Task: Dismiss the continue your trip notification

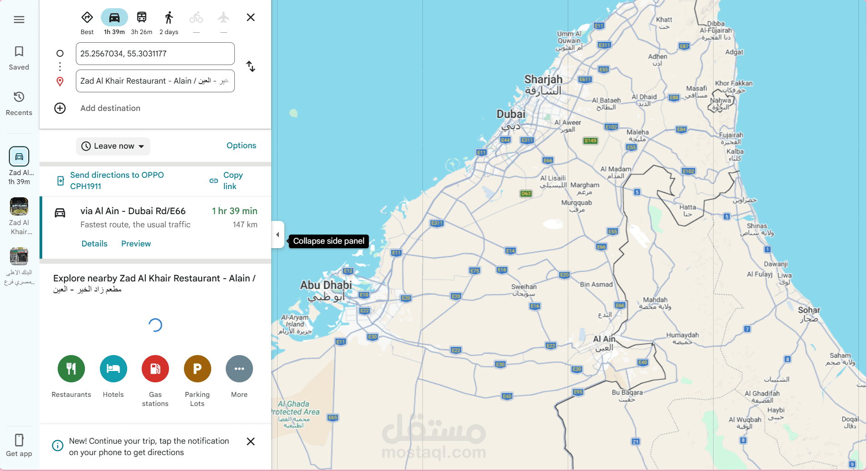Action: pos(251,441)
